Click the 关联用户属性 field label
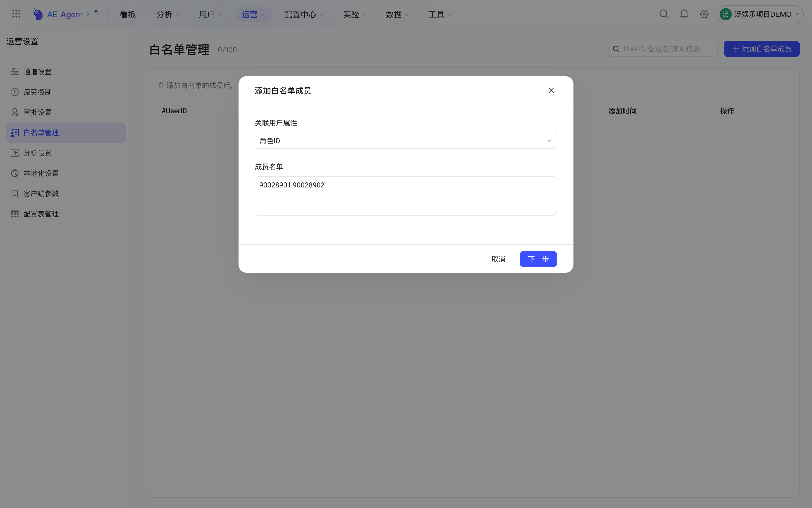The width and height of the screenshot is (812, 508). pos(276,123)
